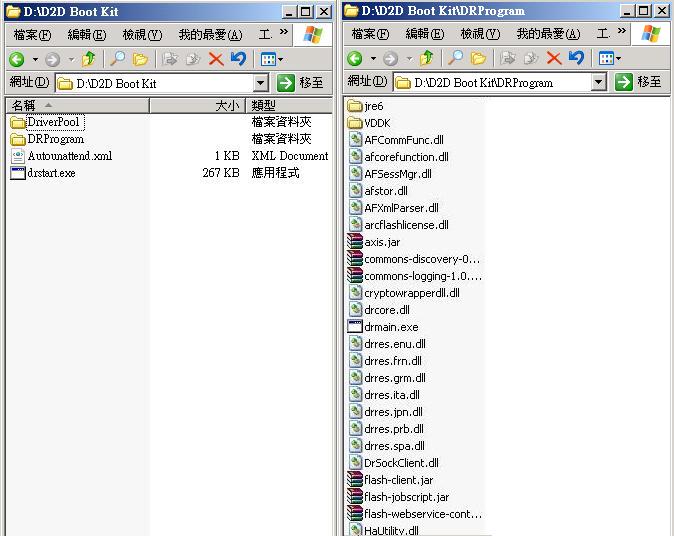Open 檢視(V) menu in DRProgram window

point(480,34)
